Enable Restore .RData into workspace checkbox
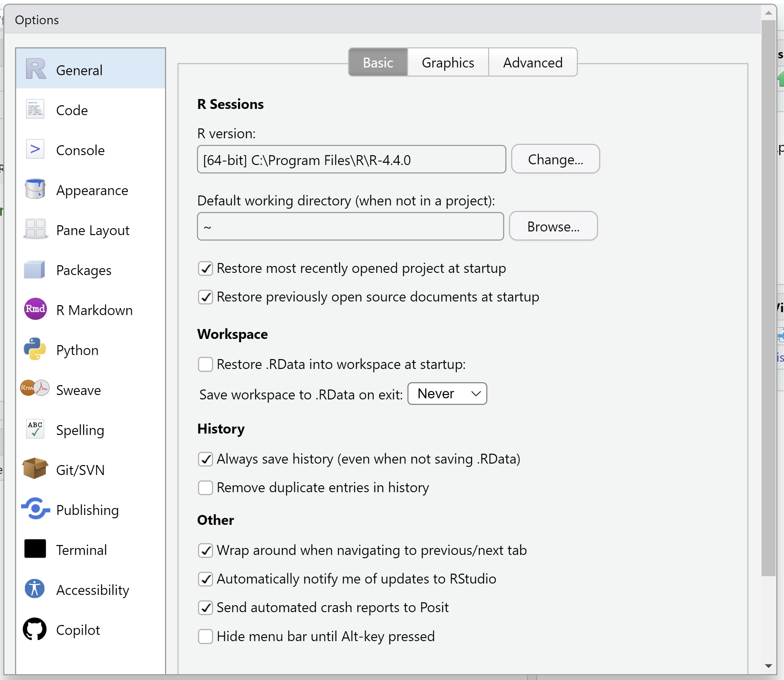 pos(205,364)
